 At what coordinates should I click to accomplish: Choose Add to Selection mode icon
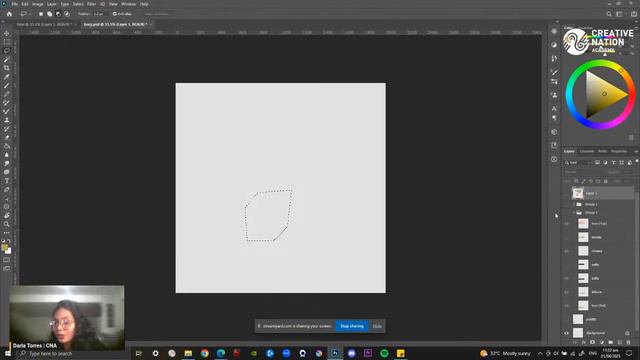click(49, 14)
